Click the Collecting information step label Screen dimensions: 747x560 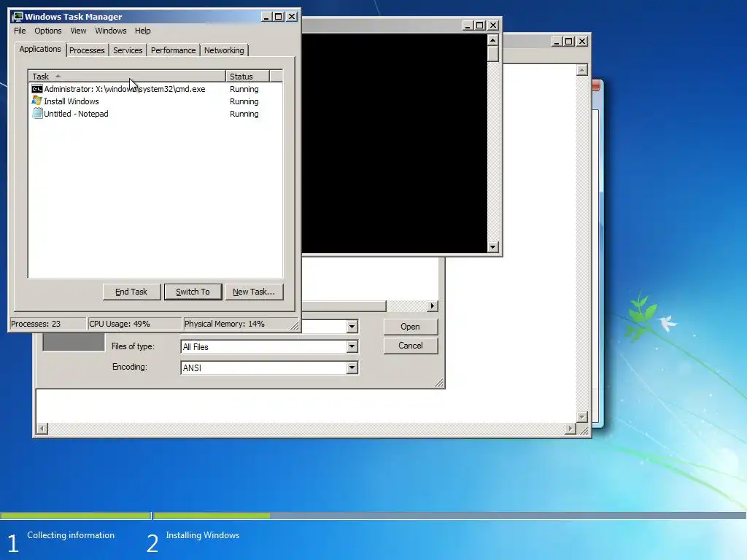point(71,535)
